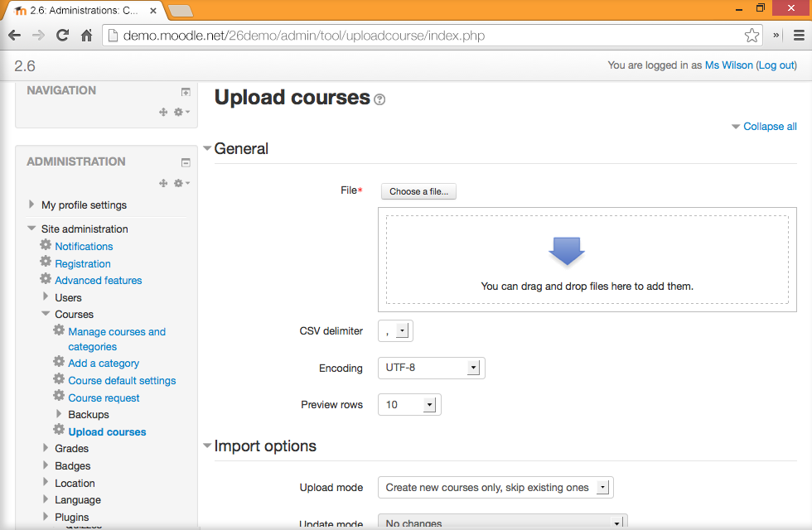Image resolution: width=812 pixels, height=530 pixels.
Task: Open the Administration block actions gear
Action: pyautogui.click(x=180, y=183)
